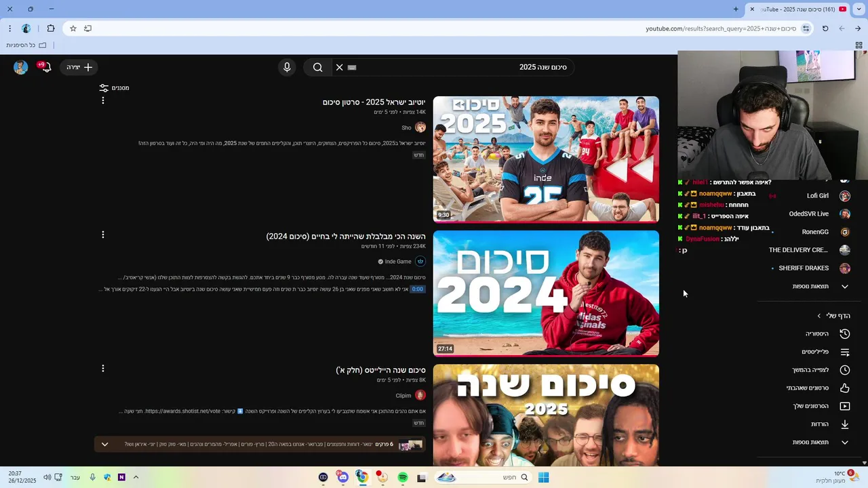Bookmark this page with the star
The image size is (868, 488).
pyautogui.click(x=73, y=28)
